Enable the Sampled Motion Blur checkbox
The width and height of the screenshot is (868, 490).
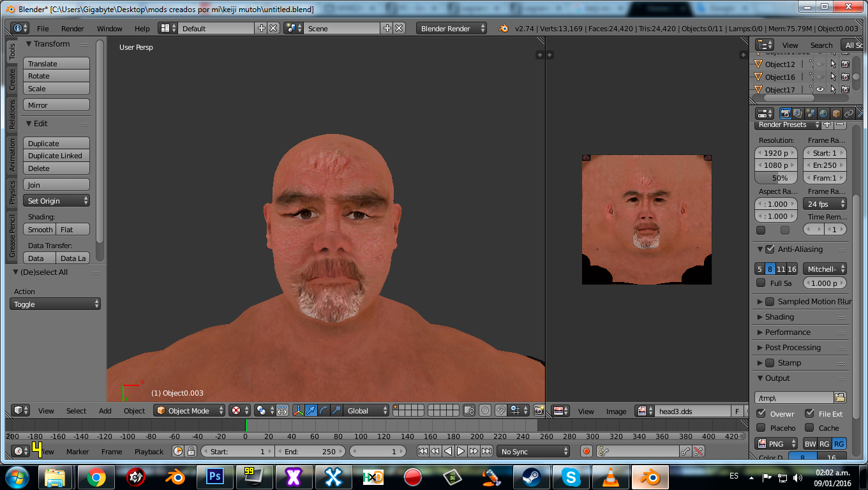click(x=770, y=301)
